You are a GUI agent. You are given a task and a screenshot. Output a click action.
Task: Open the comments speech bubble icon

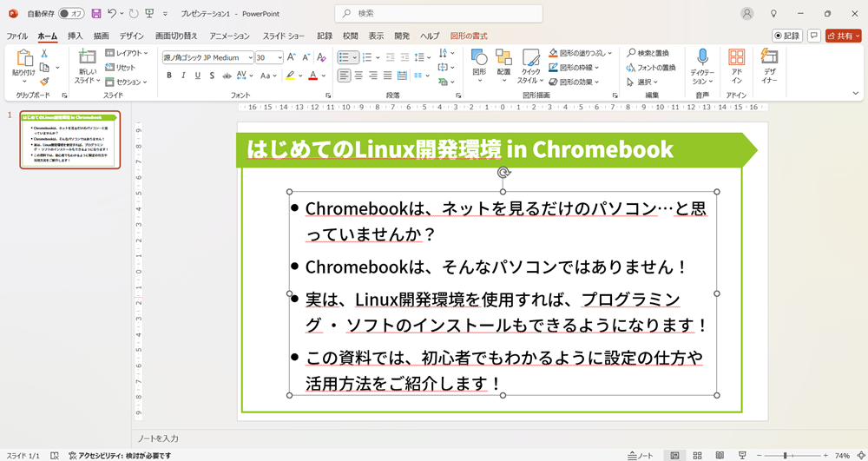click(814, 36)
